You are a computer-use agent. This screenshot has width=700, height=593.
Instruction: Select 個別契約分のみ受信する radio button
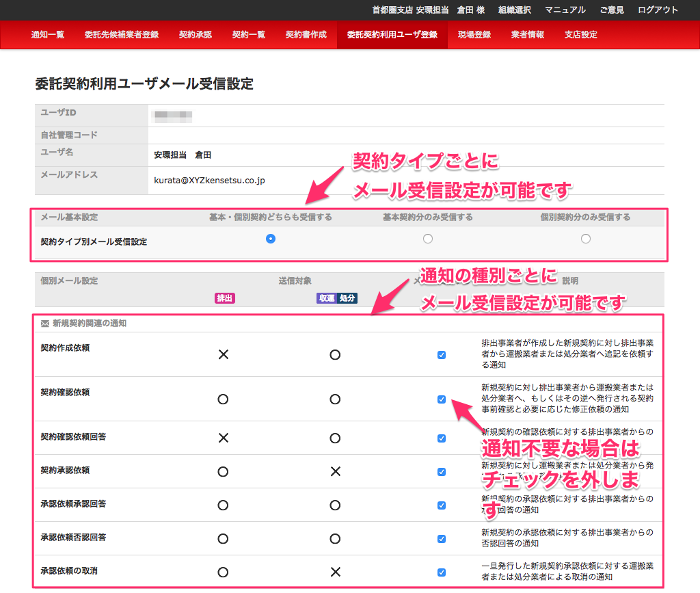pyautogui.click(x=585, y=239)
